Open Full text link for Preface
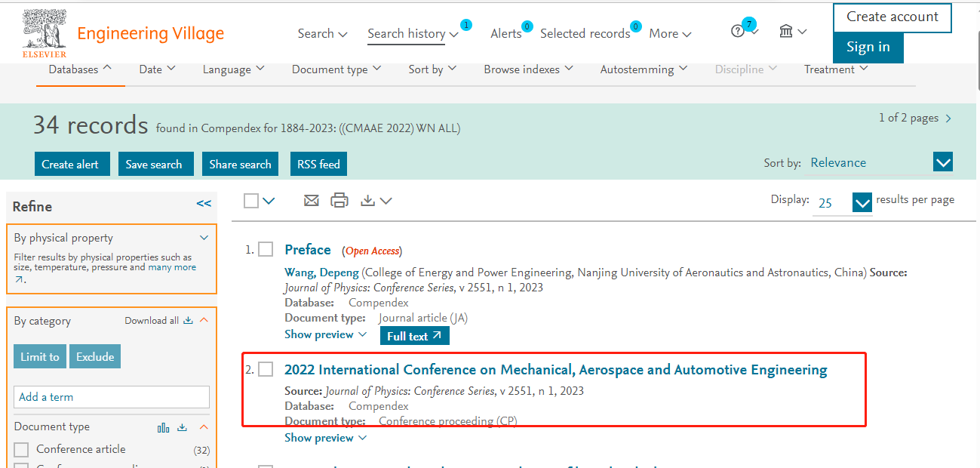Screen dimensions: 980x468 pyautogui.click(x=414, y=337)
